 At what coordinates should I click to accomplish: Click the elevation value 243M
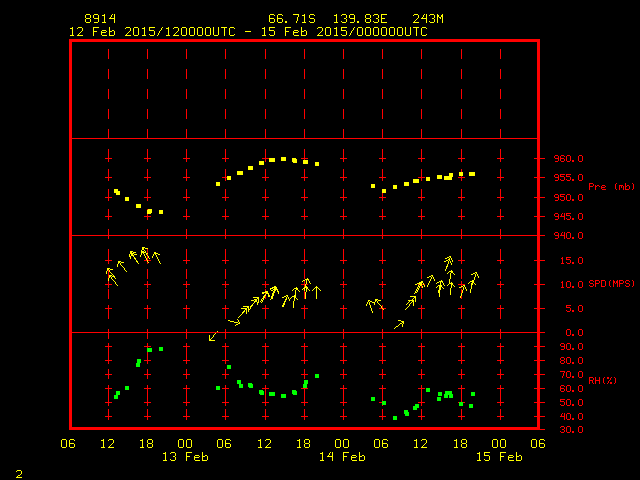pos(428,19)
